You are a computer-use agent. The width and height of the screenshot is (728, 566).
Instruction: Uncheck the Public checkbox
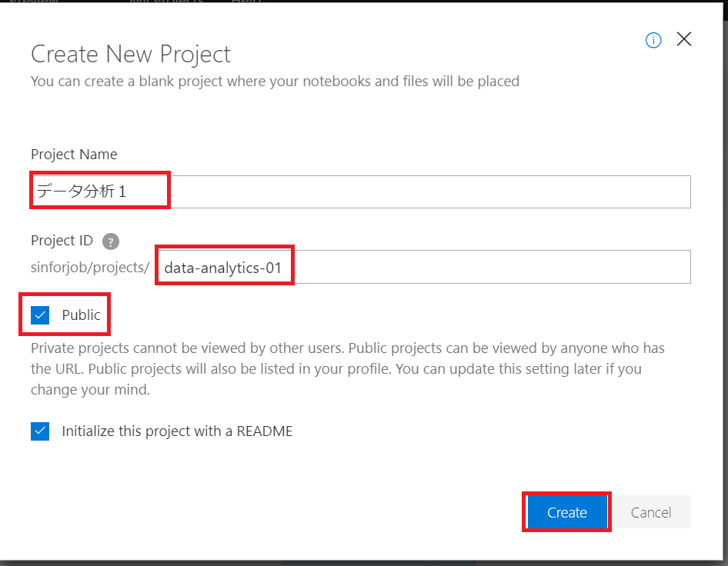click(x=40, y=315)
